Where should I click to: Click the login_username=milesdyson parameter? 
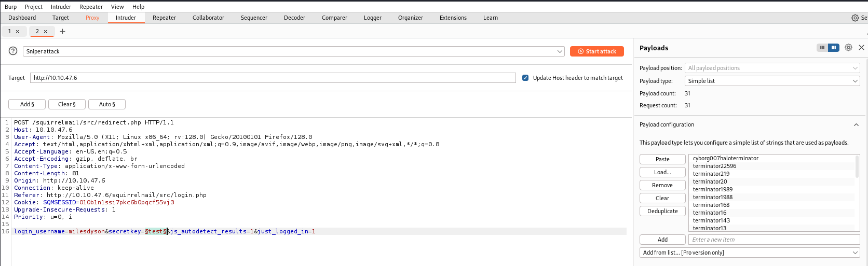pyautogui.click(x=60, y=231)
